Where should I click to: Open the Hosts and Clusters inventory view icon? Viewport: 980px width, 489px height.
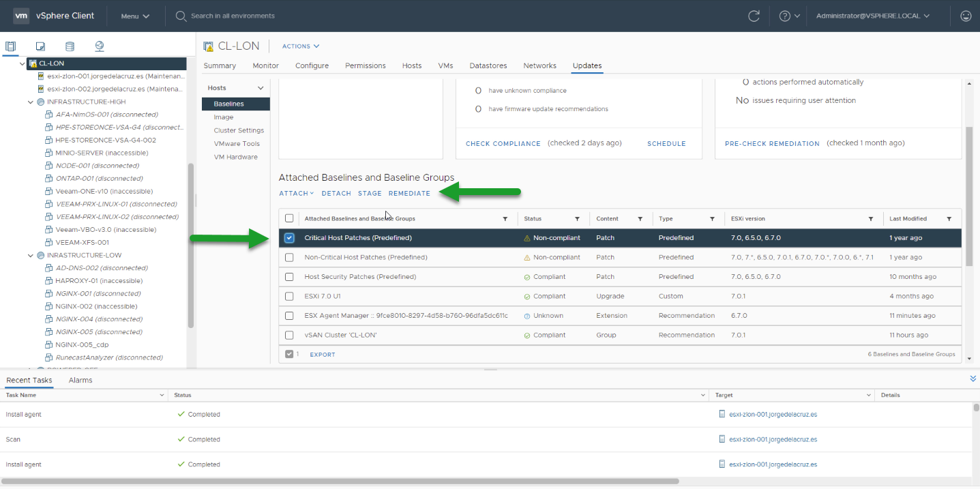[10, 46]
